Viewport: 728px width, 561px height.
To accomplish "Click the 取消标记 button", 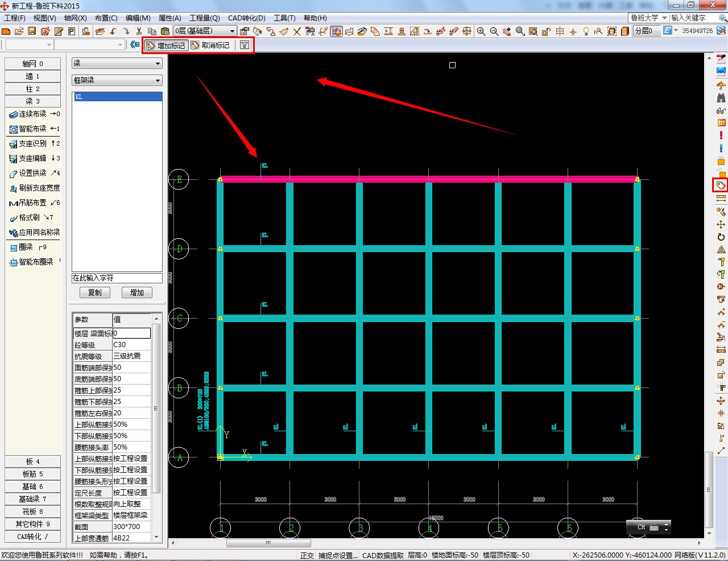I will (210, 45).
